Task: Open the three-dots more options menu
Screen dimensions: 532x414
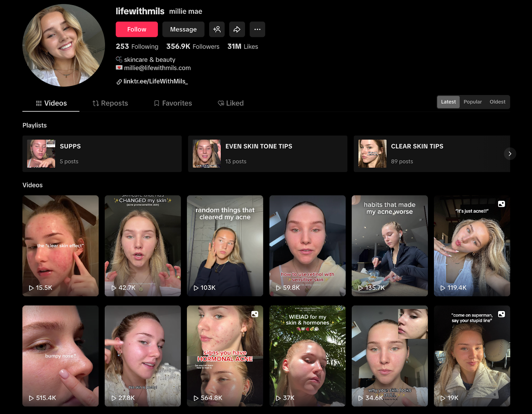Action: (257, 29)
